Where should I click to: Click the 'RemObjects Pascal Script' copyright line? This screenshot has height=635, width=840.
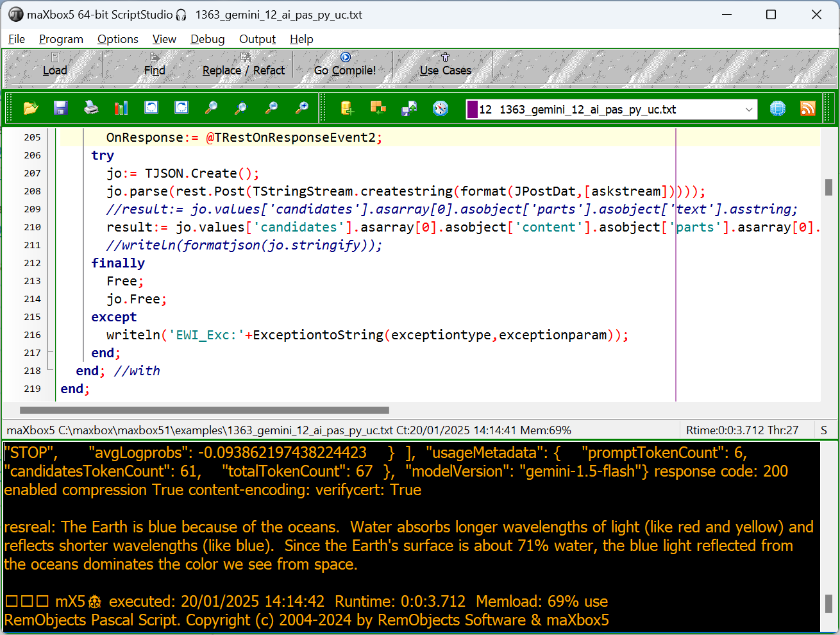[x=307, y=620]
